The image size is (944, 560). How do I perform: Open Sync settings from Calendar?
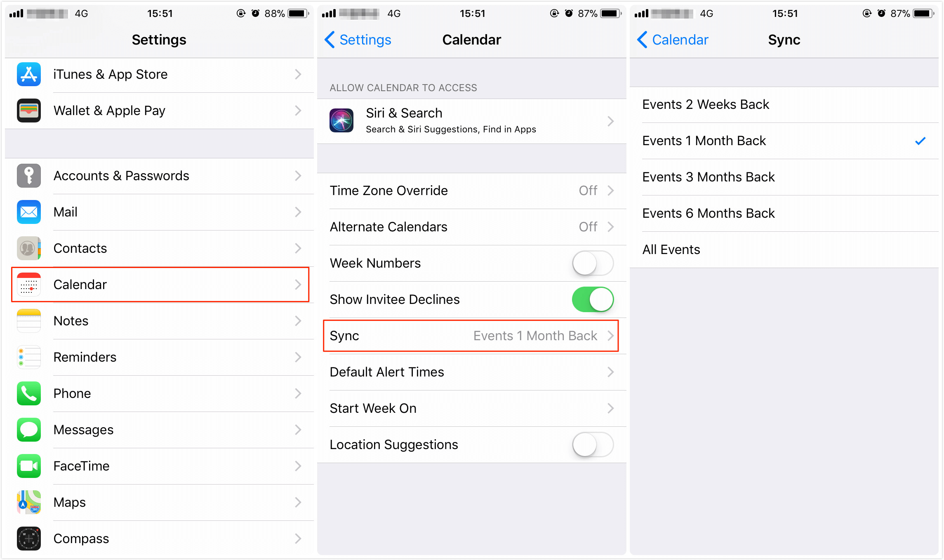coord(471,335)
